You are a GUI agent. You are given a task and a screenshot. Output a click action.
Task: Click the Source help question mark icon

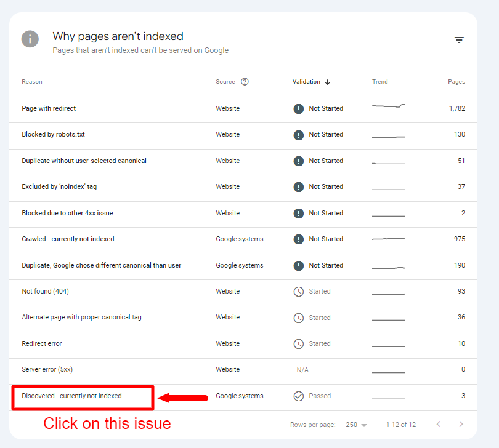pyautogui.click(x=245, y=82)
